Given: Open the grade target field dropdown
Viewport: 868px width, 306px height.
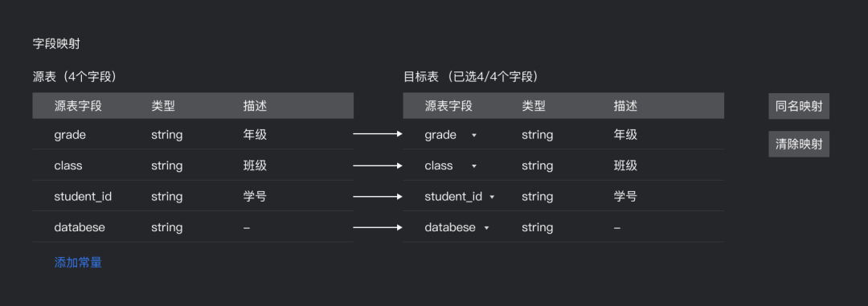Looking at the screenshot, I should [474, 135].
